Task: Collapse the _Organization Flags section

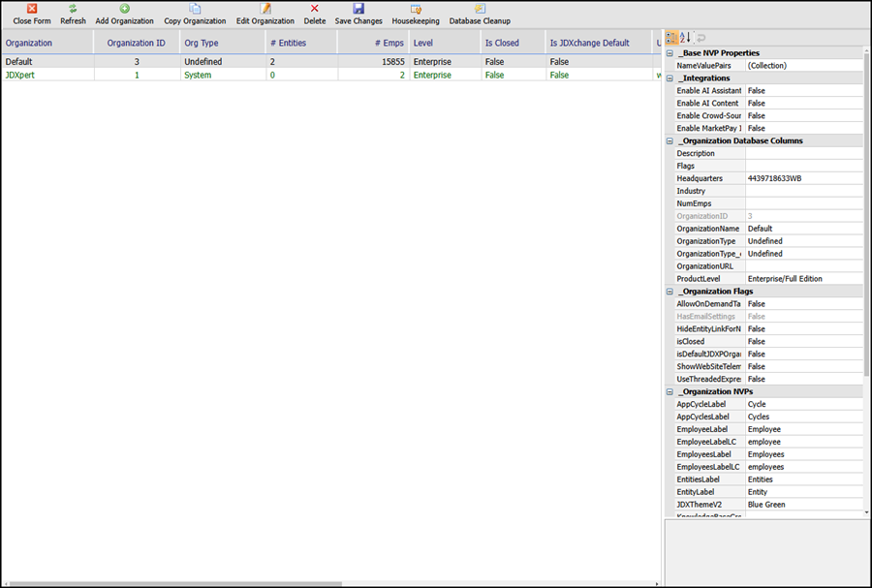Action: click(x=670, y=292)
